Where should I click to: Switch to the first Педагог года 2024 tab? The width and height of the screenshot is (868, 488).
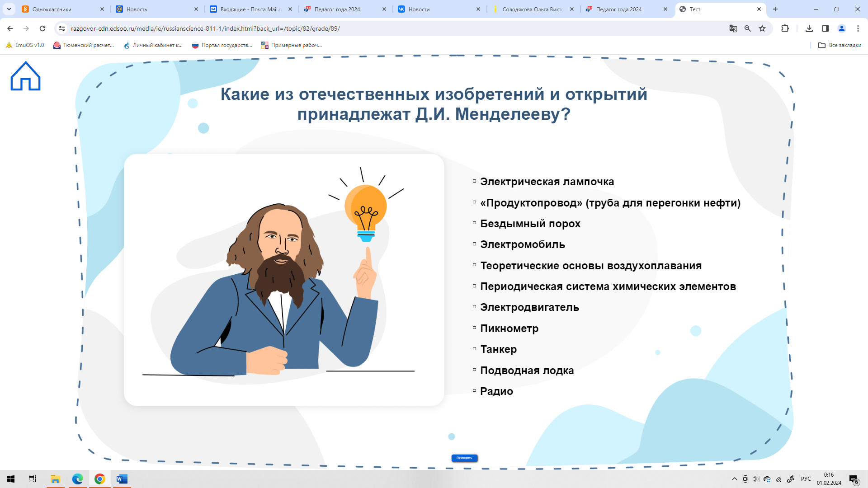click(345, 9)
